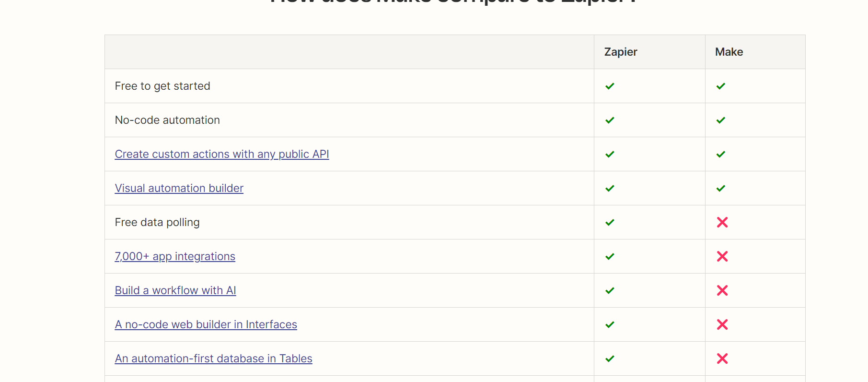Click Zapier checkmark for 'Build a workflow with AI'
The image size is (868, 382).
[x=610, y=290]
